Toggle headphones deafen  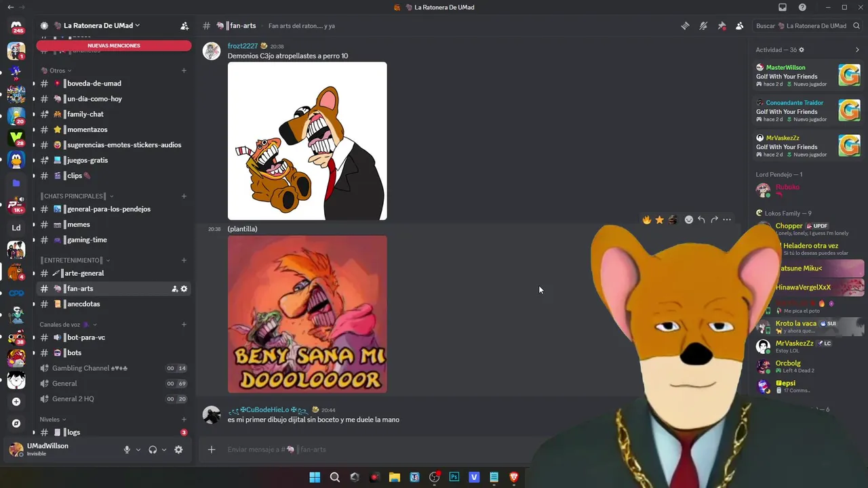pyautogui.click(x=153, y=449)
